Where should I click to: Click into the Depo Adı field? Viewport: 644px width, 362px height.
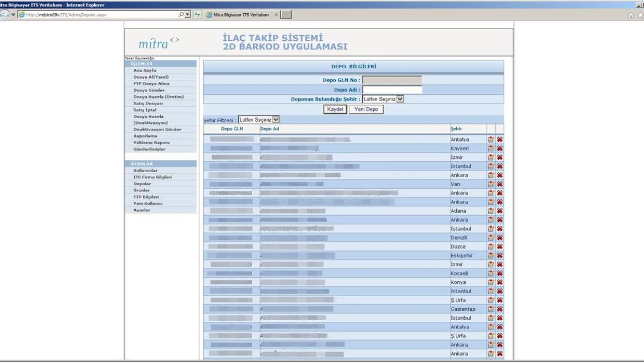pyautogui.click(x=392, y=90)
